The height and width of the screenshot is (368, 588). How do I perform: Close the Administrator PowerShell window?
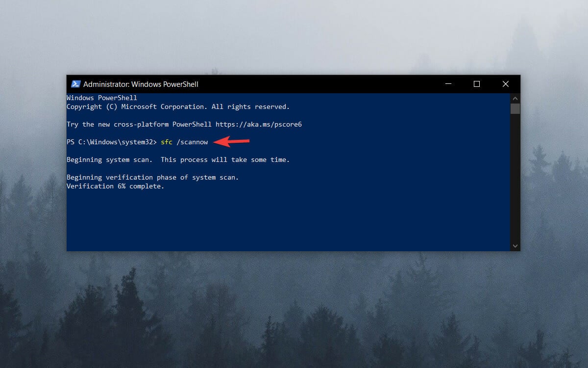click(x=505, y=84)
